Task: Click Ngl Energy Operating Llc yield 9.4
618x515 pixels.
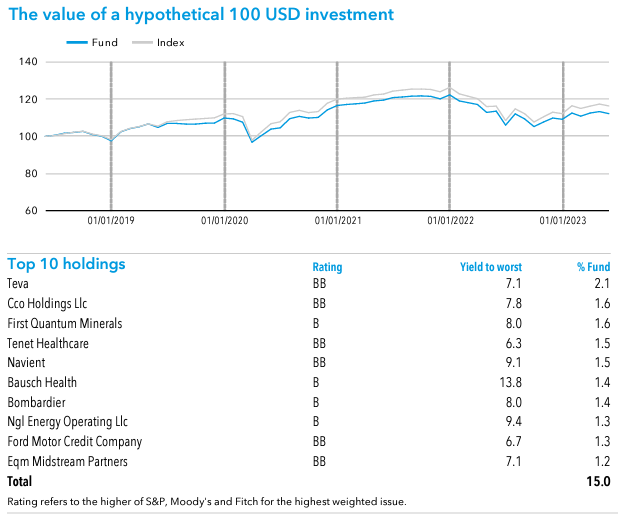Action: pyautogui.click(x=514, y=422)
